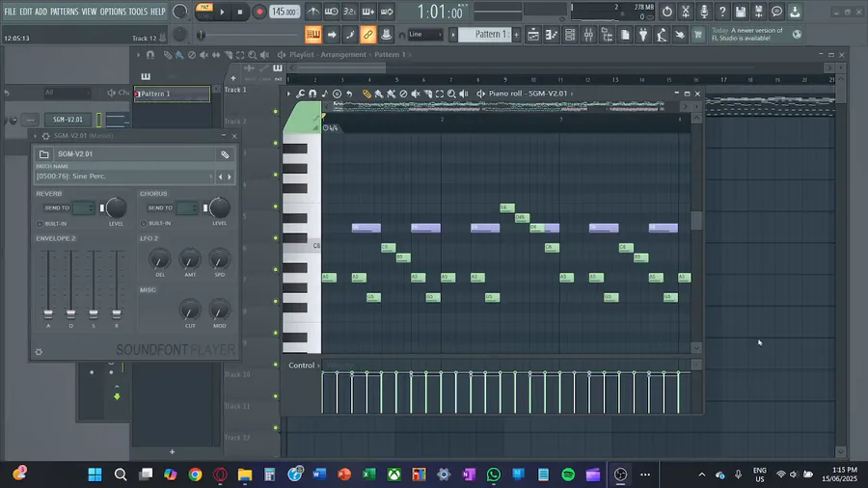The width and height of the screenshot is (868, 488).
Task: Open the TOOLS menu
Action: 138,12
